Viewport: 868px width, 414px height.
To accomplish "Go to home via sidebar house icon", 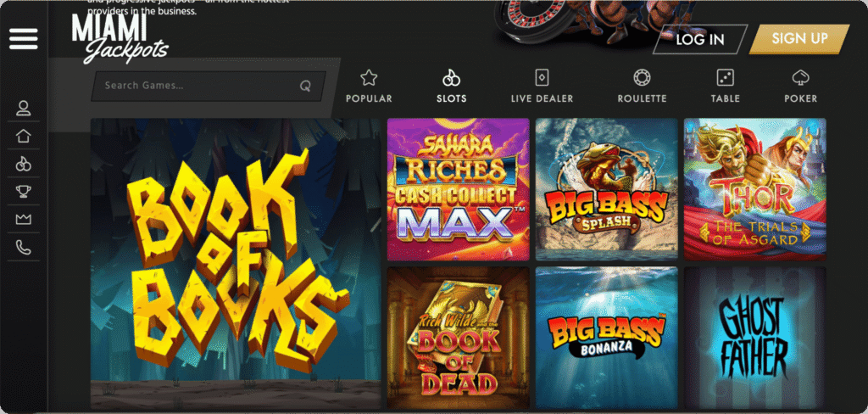I will 23,136.
